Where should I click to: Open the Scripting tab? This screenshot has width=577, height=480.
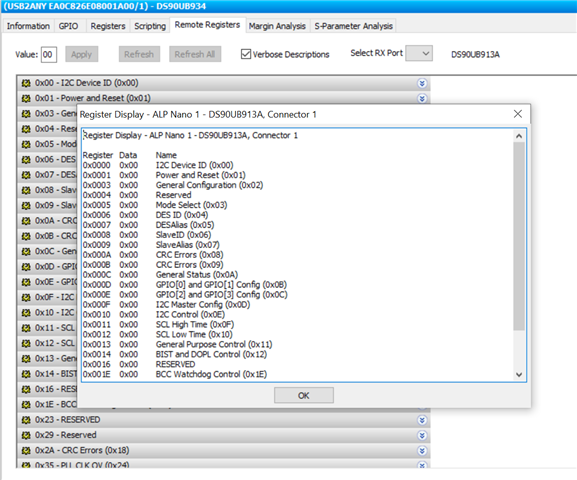point(150,26)
